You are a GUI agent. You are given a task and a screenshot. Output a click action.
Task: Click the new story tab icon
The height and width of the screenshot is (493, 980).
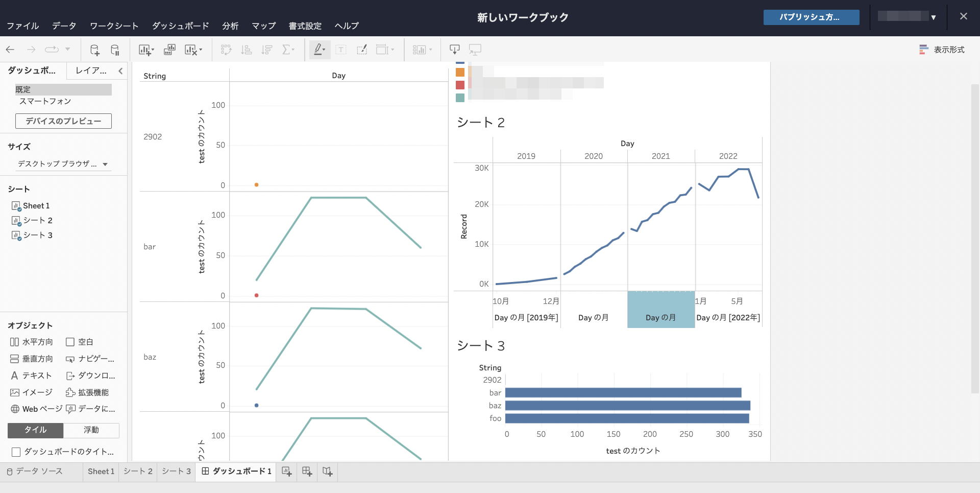click(x=327, y=472)
